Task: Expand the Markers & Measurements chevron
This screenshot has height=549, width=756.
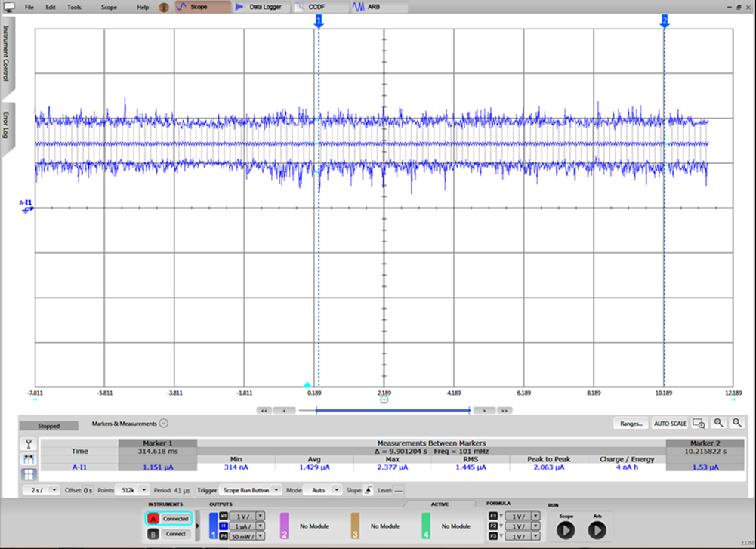Action: coord(163,424)
